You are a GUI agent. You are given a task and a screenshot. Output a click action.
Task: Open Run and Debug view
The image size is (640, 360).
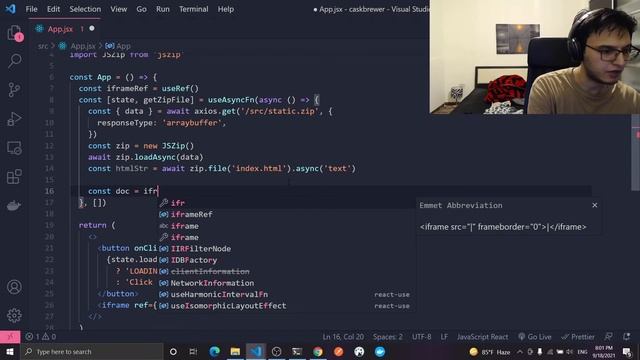(x=14, y=119)
